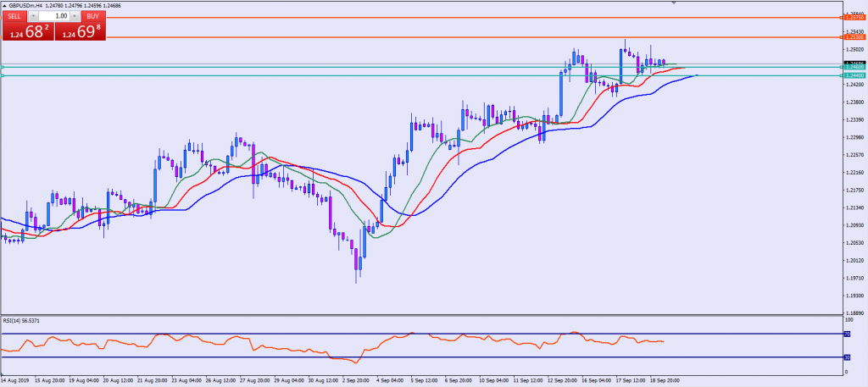Select the 1.24400 teal price label
This screenshot has height=387, width=868.
[x=854, y=76]
